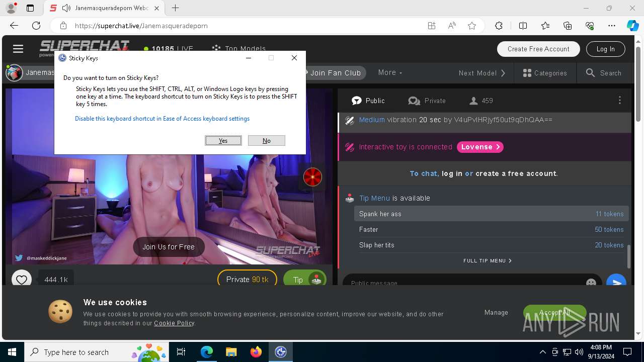Open the Ease of Access keyboard settings link
The width and height of the screenshot is (644, 362).
click(x=162, y=119)
